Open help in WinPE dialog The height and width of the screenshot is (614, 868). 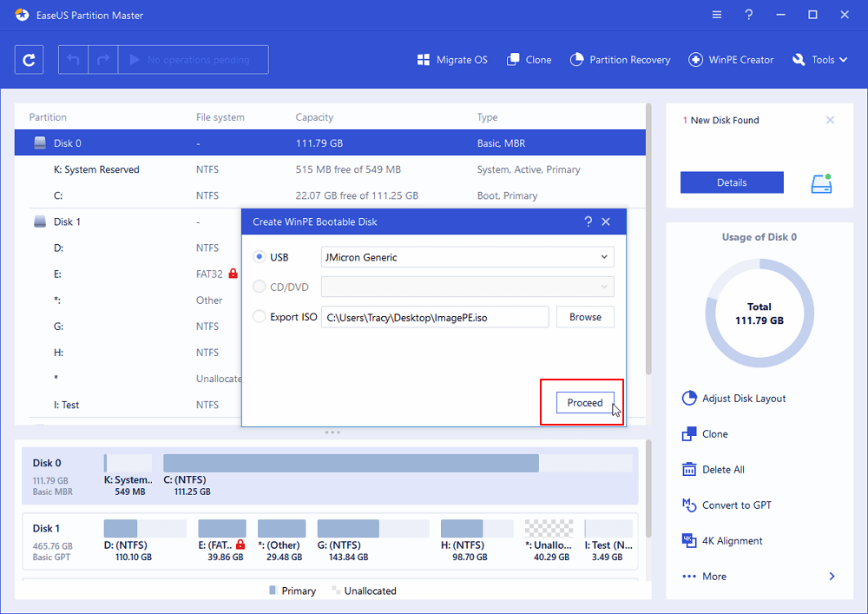coord(588,221)
